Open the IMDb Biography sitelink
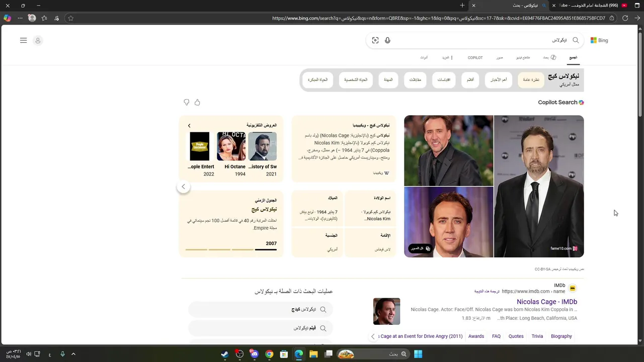644x362 pixels. 561,336
